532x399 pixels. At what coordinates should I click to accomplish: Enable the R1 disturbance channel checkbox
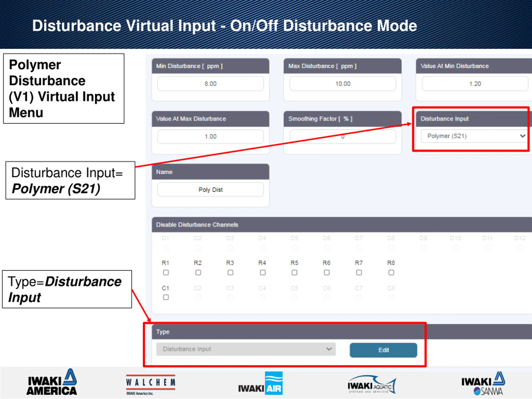click(166, 272)
